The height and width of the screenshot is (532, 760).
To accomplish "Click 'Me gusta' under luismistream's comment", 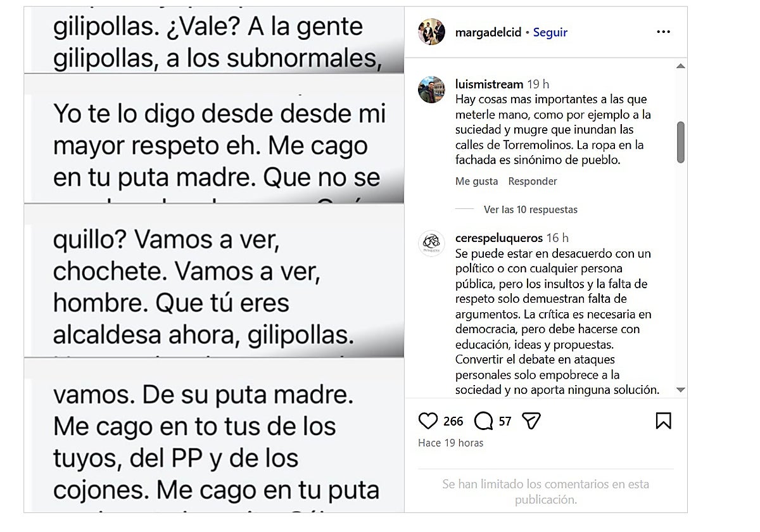I will tap(476, 181).
